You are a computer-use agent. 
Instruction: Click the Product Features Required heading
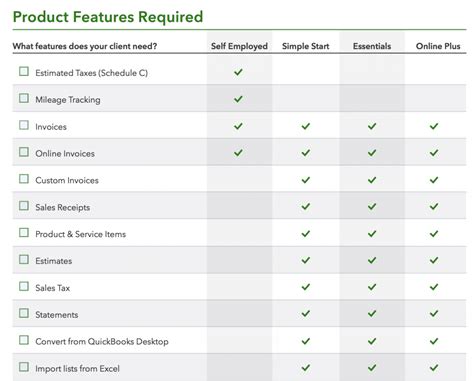108,17
